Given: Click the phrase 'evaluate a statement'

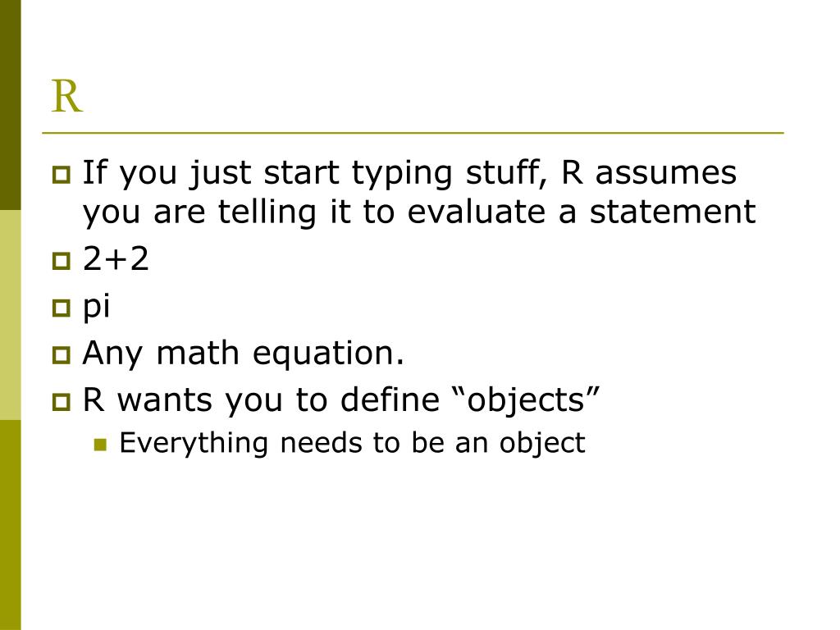Looking at the screenshot, I should coord(582,212).
